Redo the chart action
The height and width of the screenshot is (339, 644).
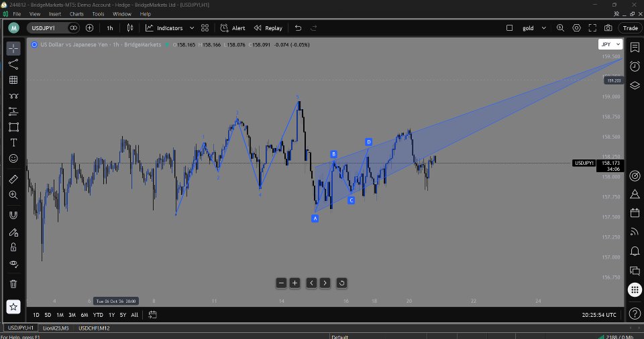(x=314, y=28)
